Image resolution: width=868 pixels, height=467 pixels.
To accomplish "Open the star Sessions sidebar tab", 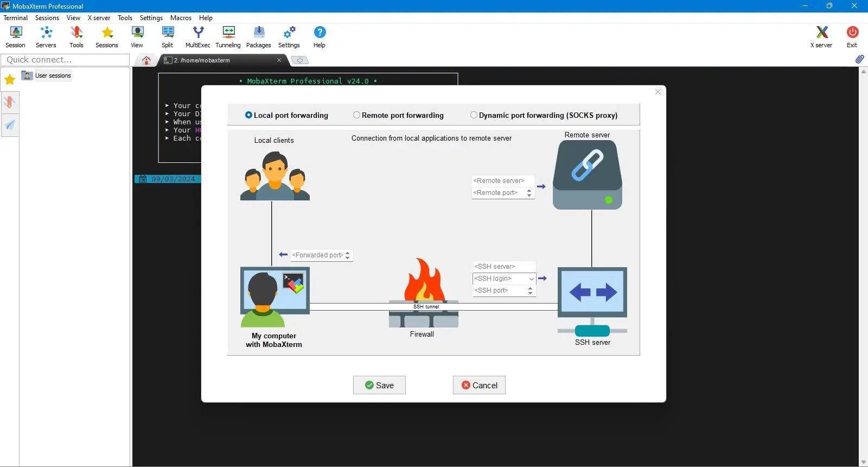I will pos(10,80).
